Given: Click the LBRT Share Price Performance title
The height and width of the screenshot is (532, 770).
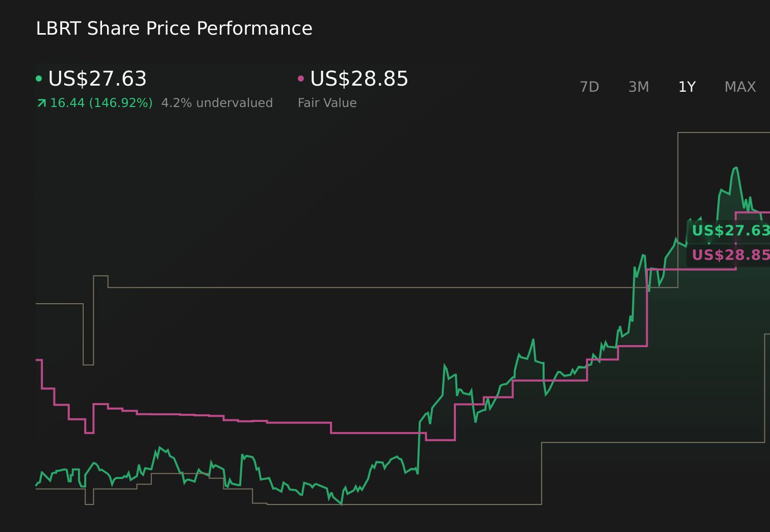Looking at the screenshot, I should point(174,28).
